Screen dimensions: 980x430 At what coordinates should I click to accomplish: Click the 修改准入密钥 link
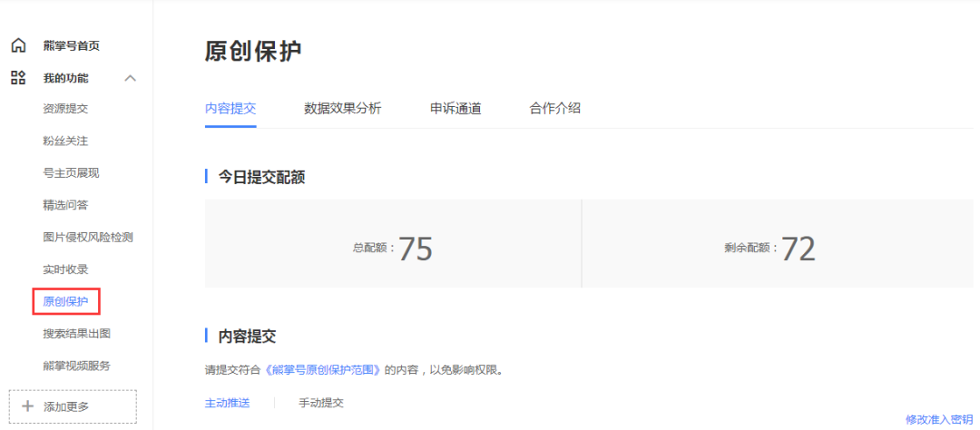click(938, 419)
